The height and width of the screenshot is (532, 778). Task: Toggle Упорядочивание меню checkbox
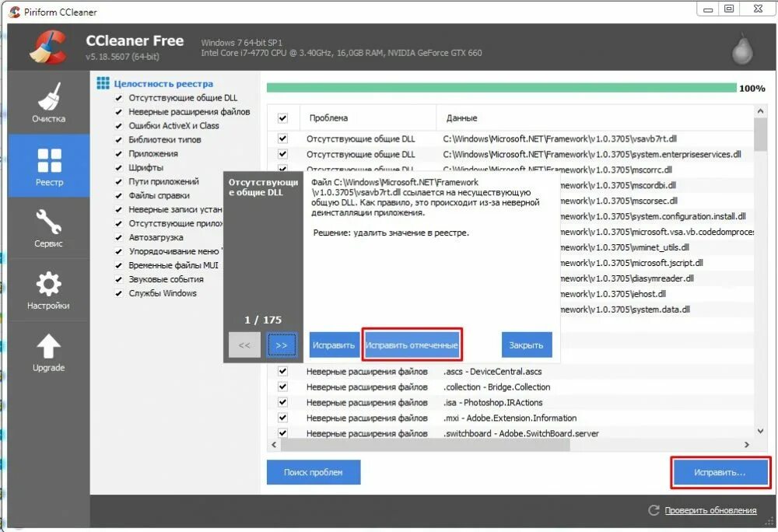pyautogui.click(x=118, y=251)
